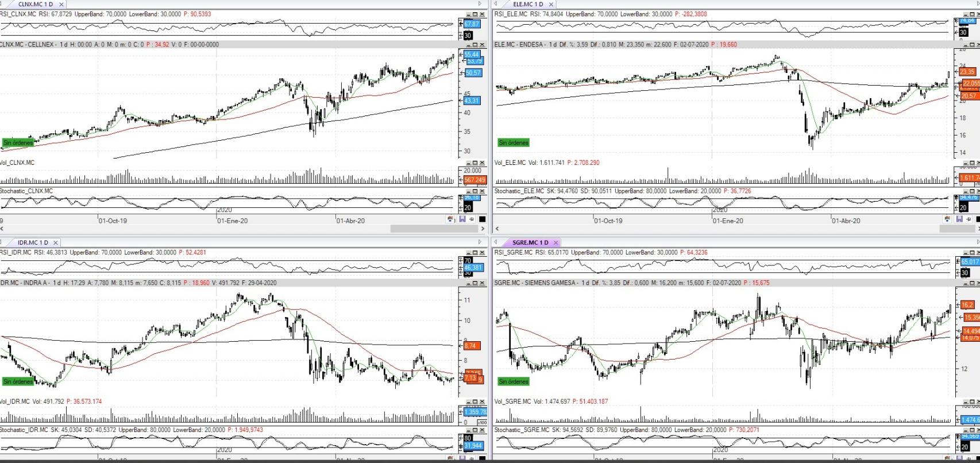Open the black color swatch in the ELE chart

pyautogui.click(x=977, y=219)
